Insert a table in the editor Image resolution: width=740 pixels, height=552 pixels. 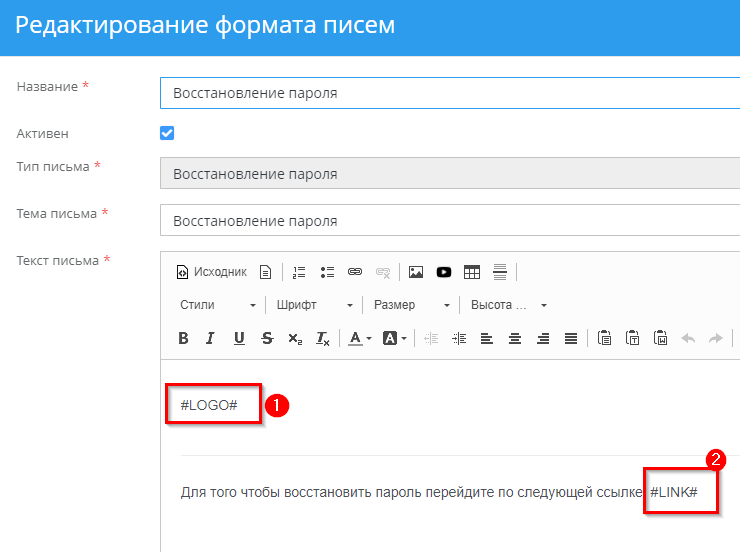pyautogui.click(x=472, y=271)
